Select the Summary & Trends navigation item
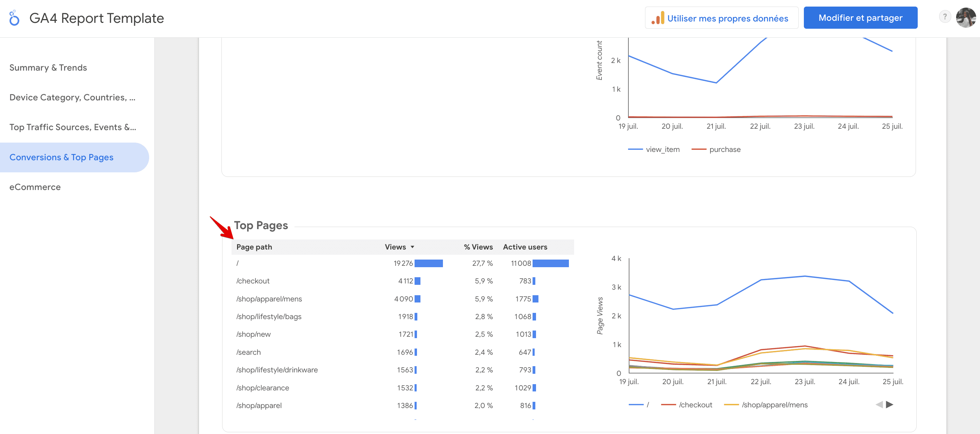 coord(48,67)
